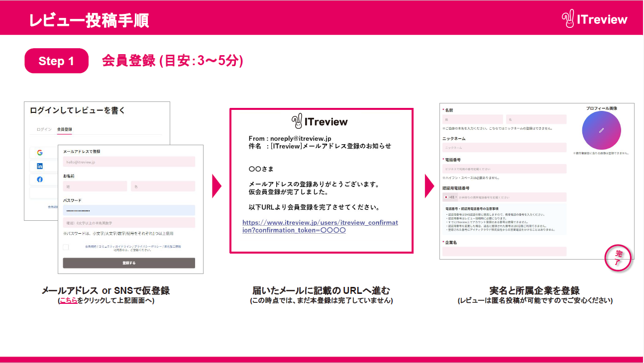The width and height of the screenshot is (644, 363).
Task: Click the pencil icon on the profile image
Action: click(602, 130)
